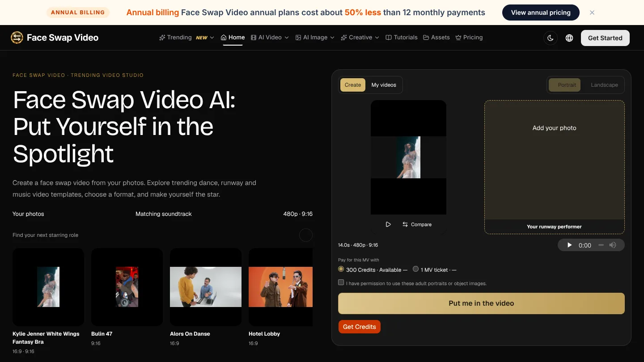Select the 1 MV ticket payment option

[416, 269]
